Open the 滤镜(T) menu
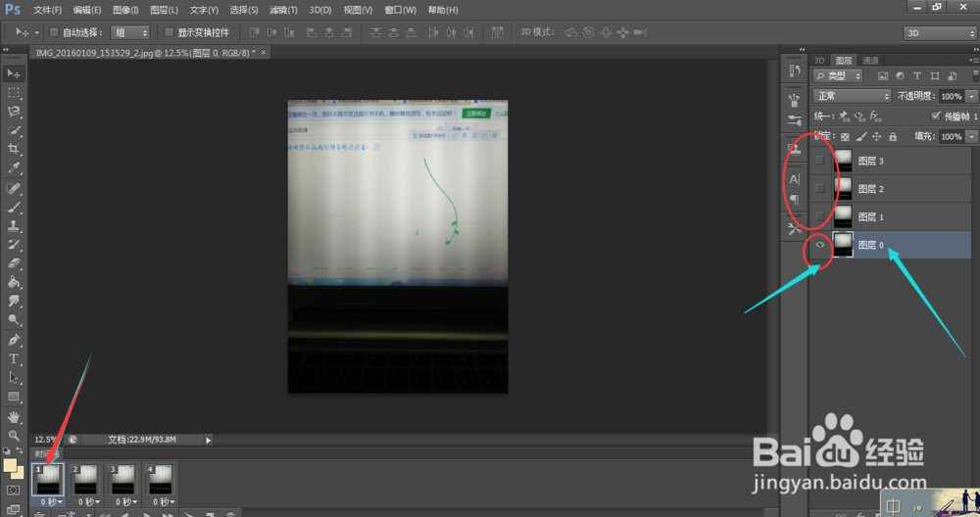The image size is (980, 517). [283, 10]
